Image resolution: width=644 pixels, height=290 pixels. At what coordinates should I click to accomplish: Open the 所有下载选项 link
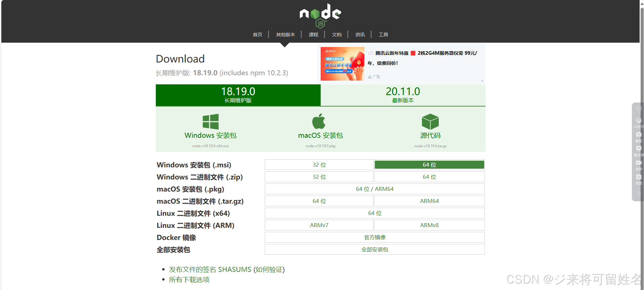coord(189,280)
